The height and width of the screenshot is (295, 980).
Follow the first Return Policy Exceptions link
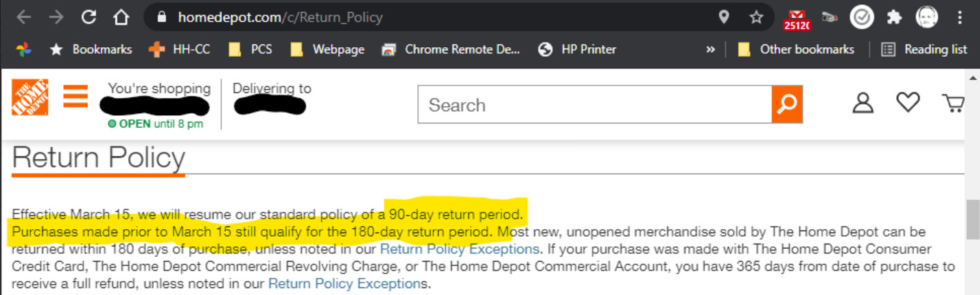click(x=460, y=248)
